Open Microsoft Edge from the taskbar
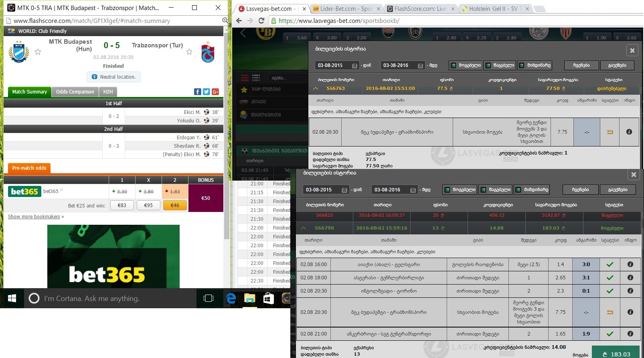 pyautogui.click(x=231, y=298)
